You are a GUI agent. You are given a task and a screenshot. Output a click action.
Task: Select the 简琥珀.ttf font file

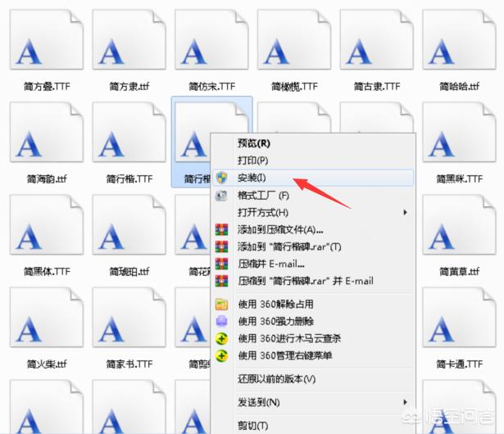[129, 235]
